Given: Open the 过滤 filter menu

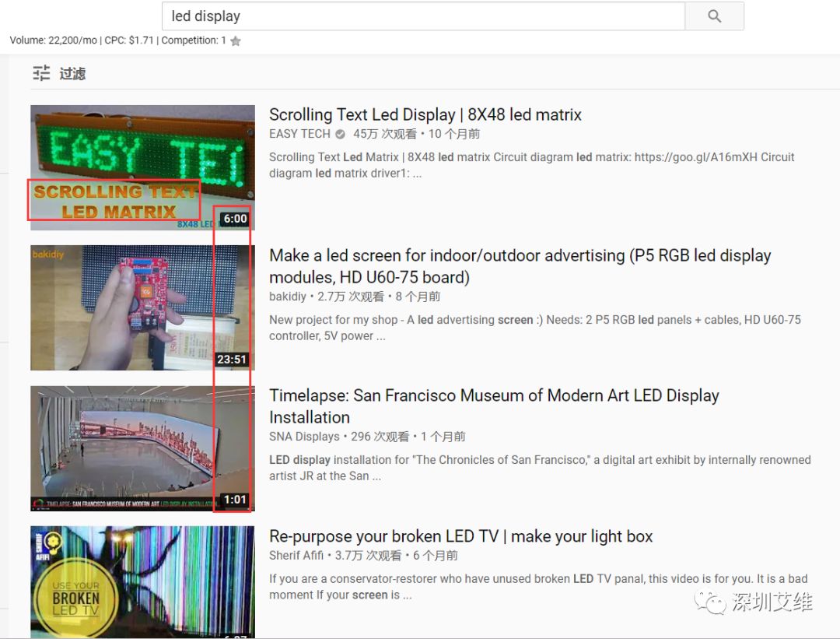Looking at the screenshot, I should coord(72,73).
